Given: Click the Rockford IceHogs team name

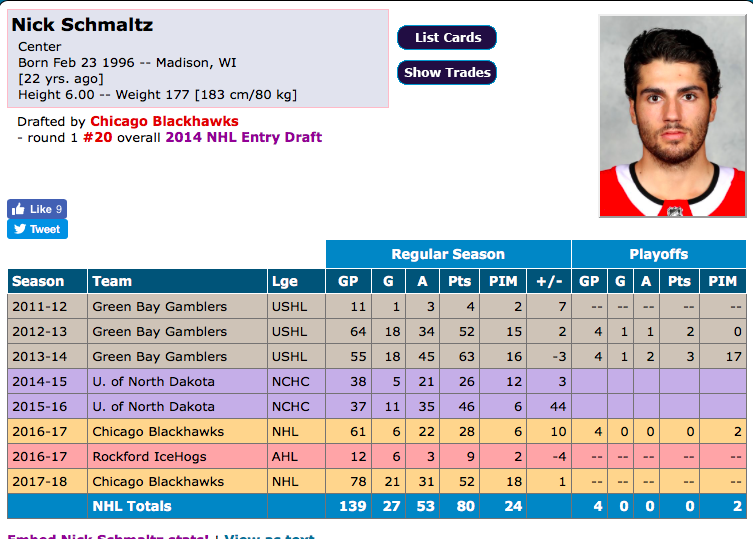Looking at the screenshot, I should click(149, 456).
